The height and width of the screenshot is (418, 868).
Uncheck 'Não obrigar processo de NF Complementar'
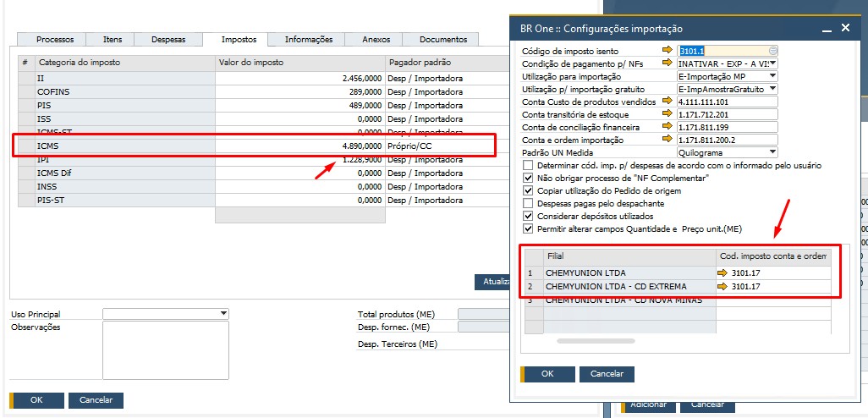pyautogui.click(x=529, y=179)
